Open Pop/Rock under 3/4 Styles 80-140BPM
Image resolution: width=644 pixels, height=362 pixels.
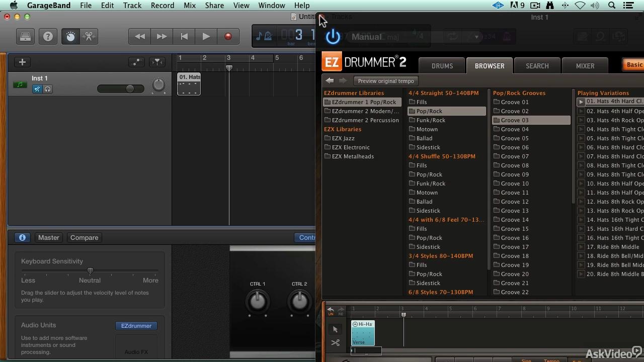pos(425,274)
